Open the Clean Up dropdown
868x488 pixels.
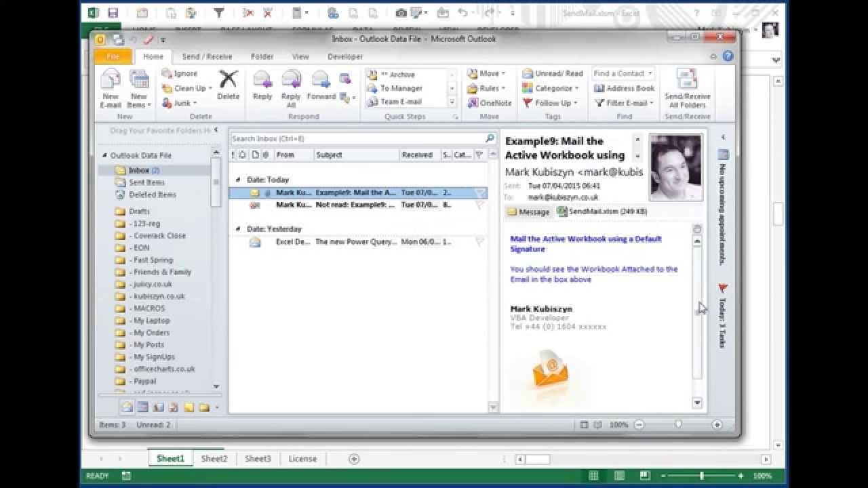(187, 88)
